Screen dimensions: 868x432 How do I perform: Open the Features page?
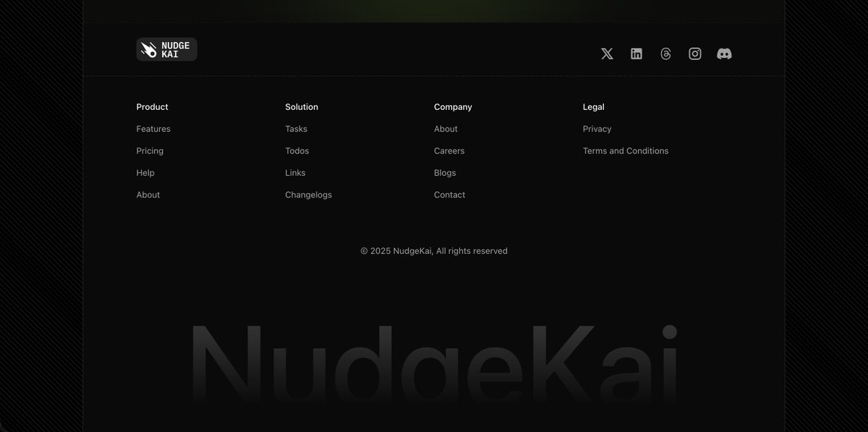pyautogui.click(x=153, y=129)
